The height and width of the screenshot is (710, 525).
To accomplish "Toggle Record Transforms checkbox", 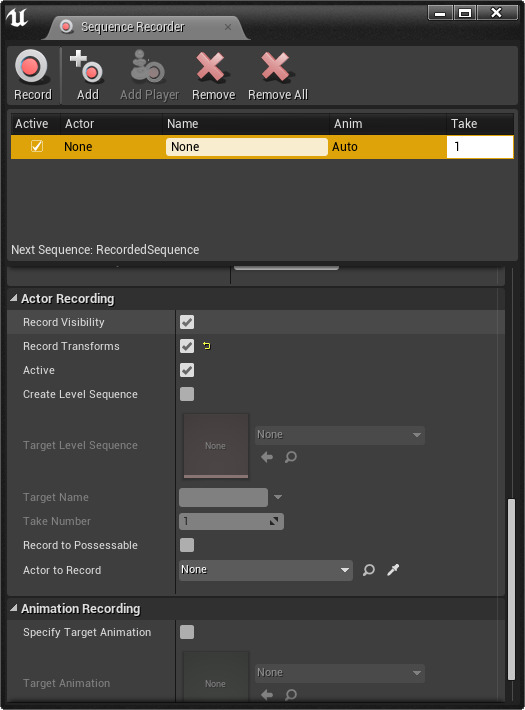I will [x=187, y=346].
